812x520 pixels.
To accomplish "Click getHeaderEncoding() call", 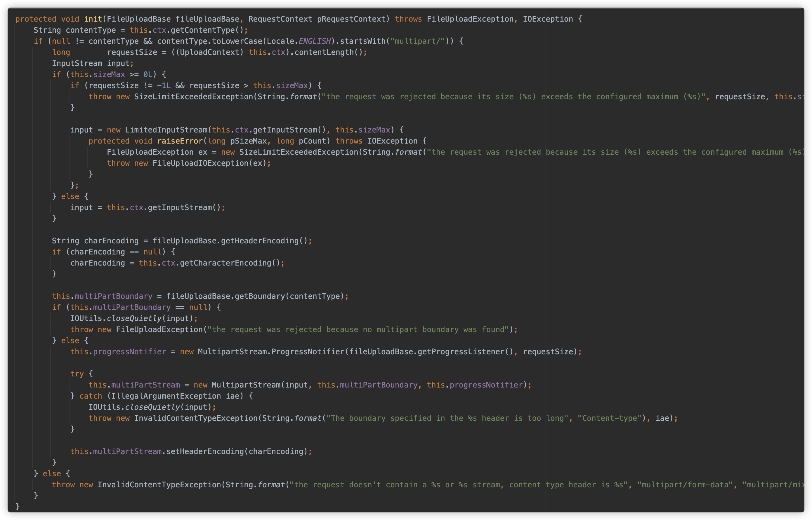I will coord(264,241).
